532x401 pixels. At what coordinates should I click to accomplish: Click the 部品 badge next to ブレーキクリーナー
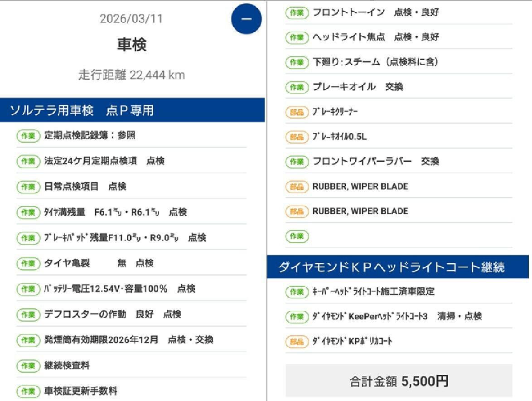click(x=297, y=112)
